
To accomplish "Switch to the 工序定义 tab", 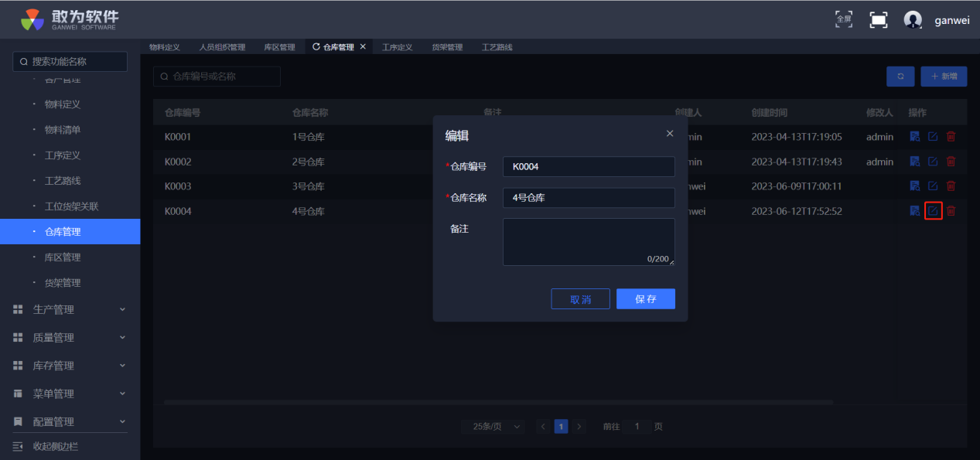I will 398,47.
